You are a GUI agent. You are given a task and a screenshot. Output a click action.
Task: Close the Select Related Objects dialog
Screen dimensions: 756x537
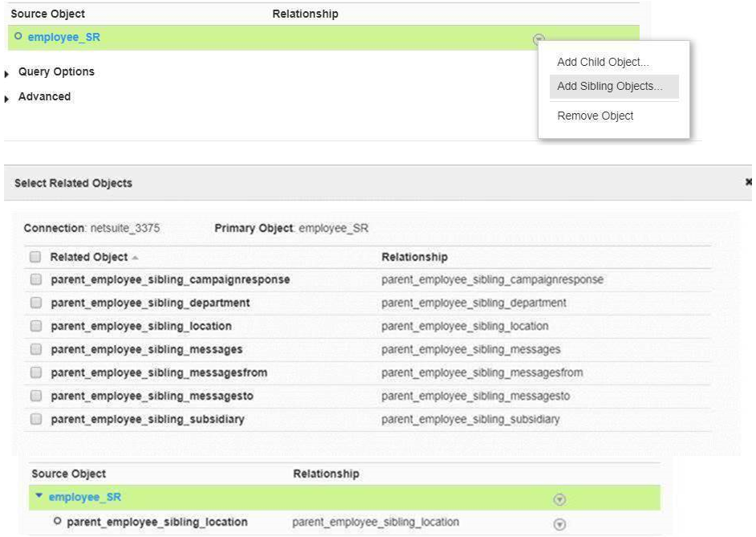point(749,181)
